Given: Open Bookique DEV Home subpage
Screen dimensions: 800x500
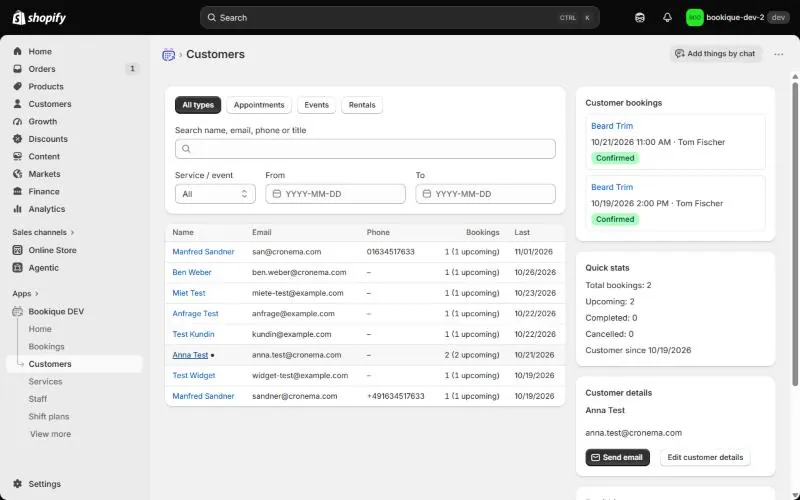Looking at the screenshot, I should (x=40, y=329).
